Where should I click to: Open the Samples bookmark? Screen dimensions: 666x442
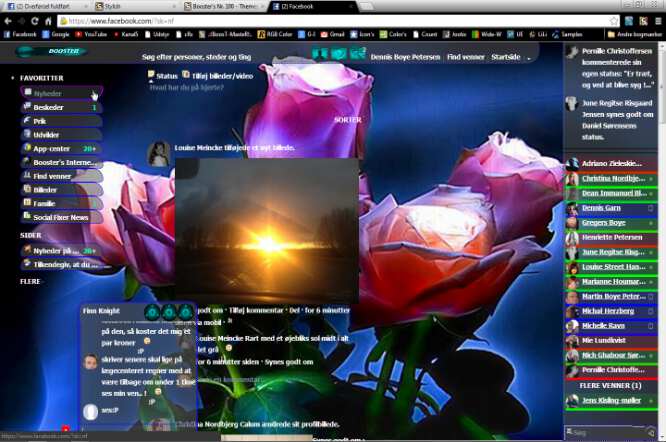tap(567, 34)
